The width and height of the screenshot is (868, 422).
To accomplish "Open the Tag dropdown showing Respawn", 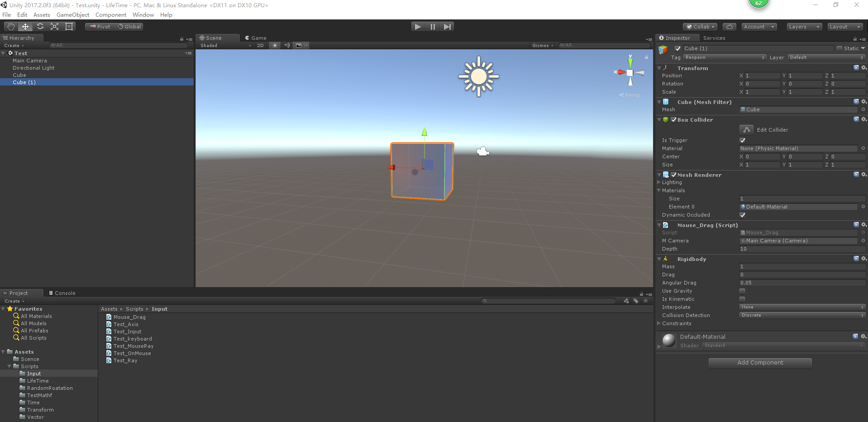I will (x=724, y=57).
